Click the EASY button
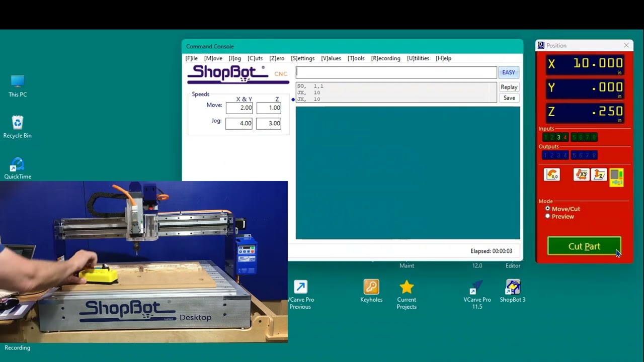 pos(509,72)
